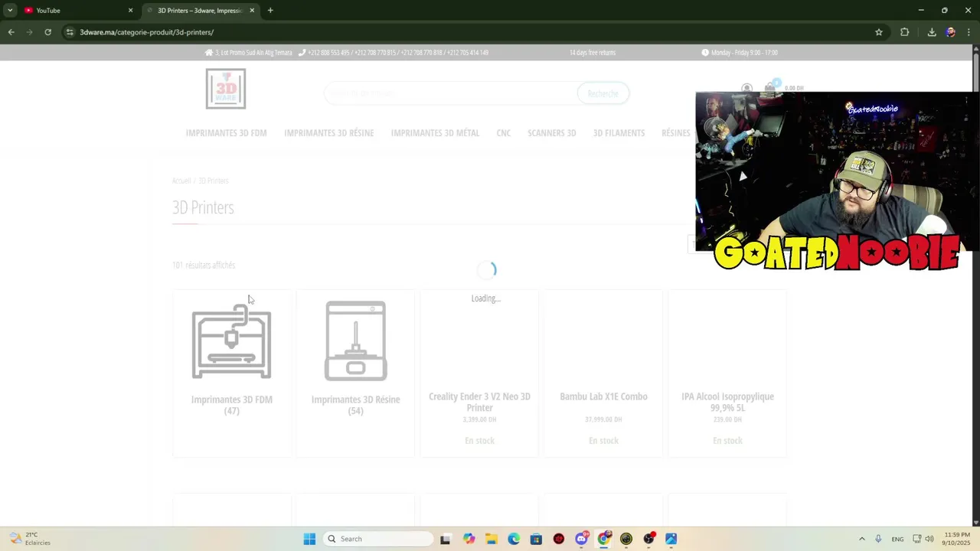Open the Imprimantes 3D Résine category thumbnail

(x=356, y=341)
